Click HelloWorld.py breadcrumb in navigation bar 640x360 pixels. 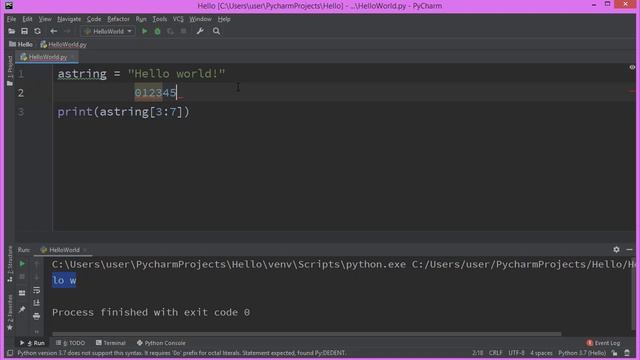coord(64,44)
